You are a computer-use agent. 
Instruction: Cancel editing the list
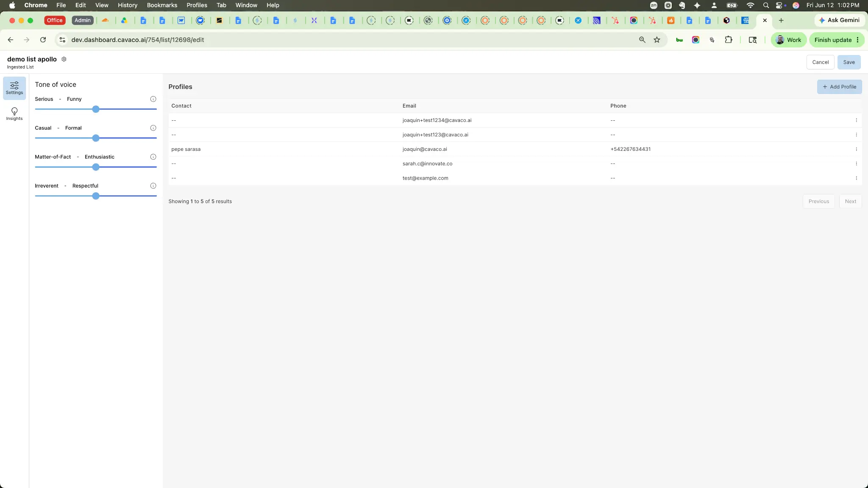pyautogui.click(x=820, y=62)
